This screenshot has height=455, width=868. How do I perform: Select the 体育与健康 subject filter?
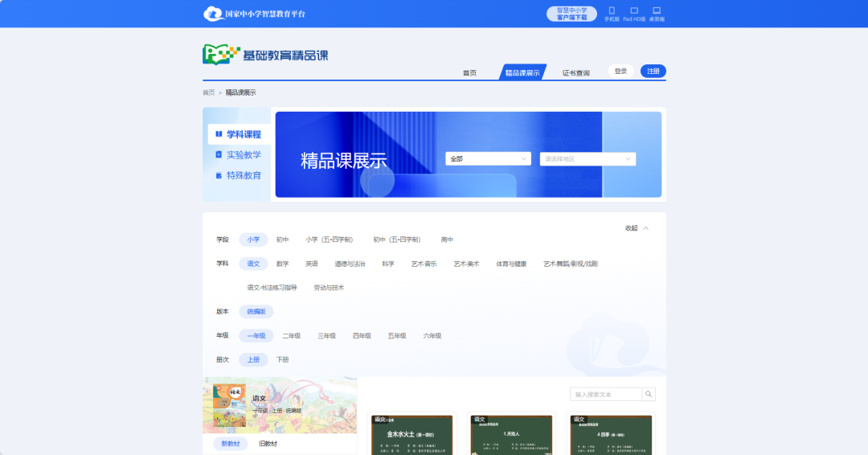pyautogui.click(x=511, y=264)
